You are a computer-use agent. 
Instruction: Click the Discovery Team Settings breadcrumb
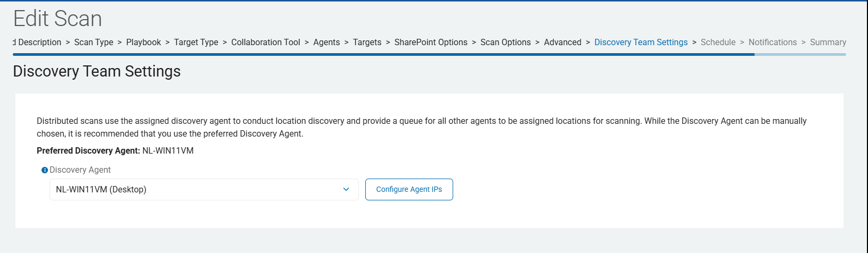[641, 42]
